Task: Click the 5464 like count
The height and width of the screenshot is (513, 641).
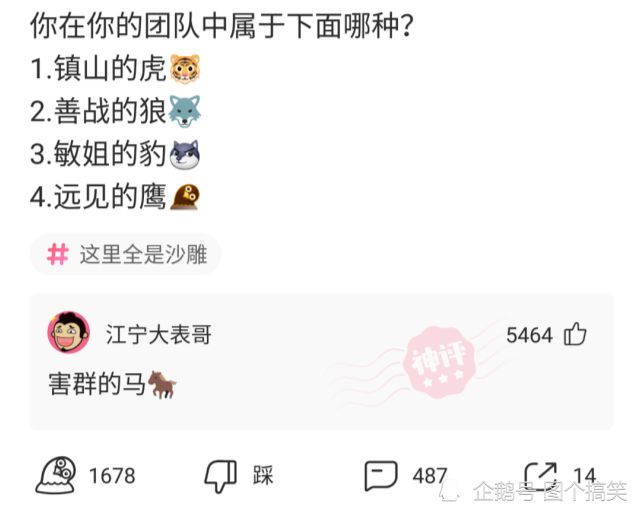Action: 529,335
